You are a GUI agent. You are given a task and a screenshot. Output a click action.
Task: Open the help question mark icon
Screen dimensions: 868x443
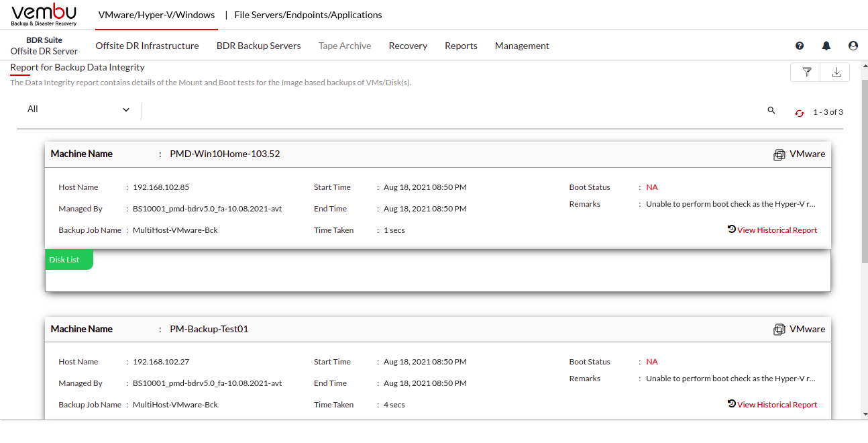(800, 46)
